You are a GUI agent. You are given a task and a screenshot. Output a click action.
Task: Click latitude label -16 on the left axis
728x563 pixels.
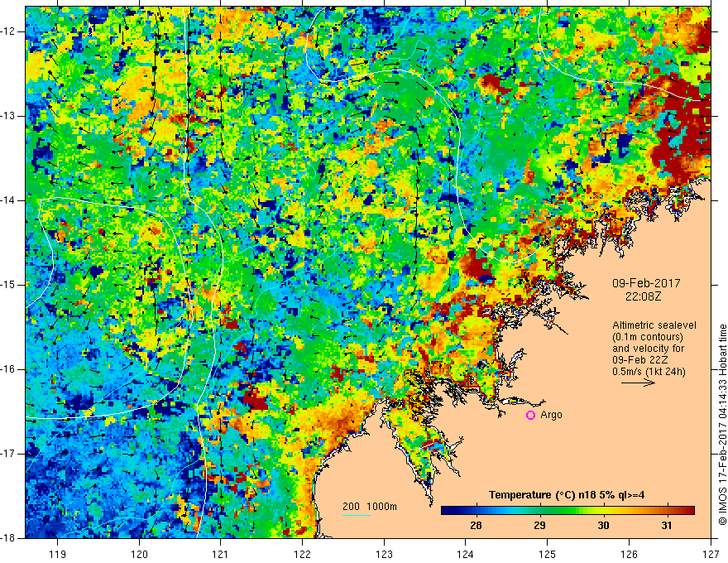(8, 369)
